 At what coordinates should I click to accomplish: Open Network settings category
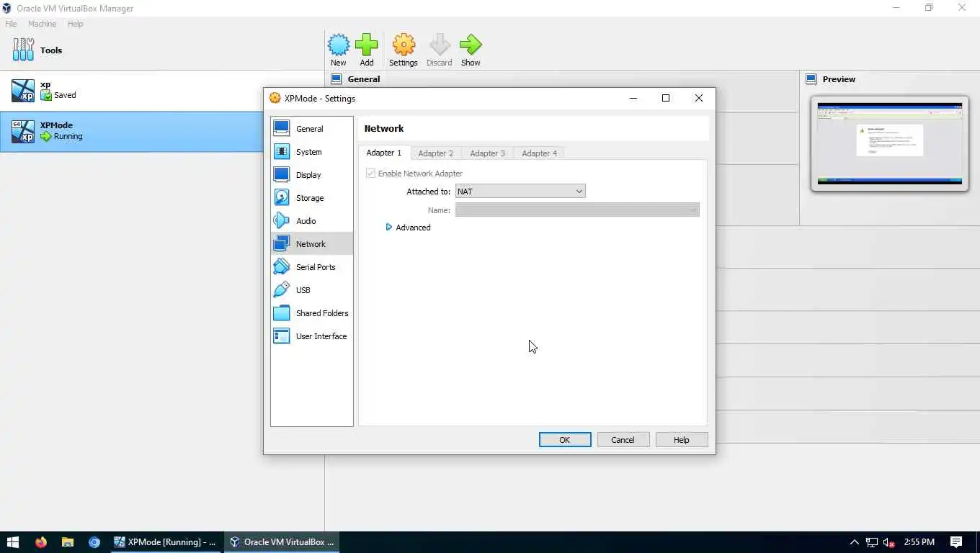pyautogui.click(x=311, y=244)
